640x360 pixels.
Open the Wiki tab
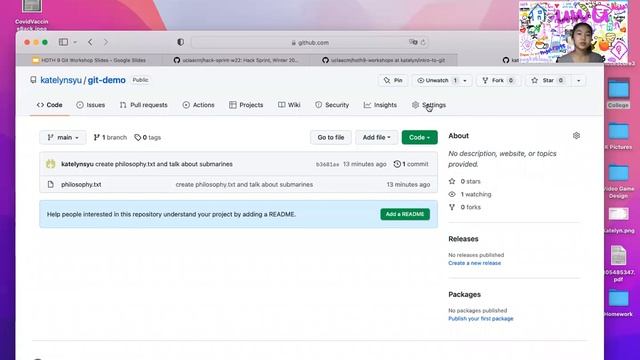pyautogui.click(x=289, y=105)
